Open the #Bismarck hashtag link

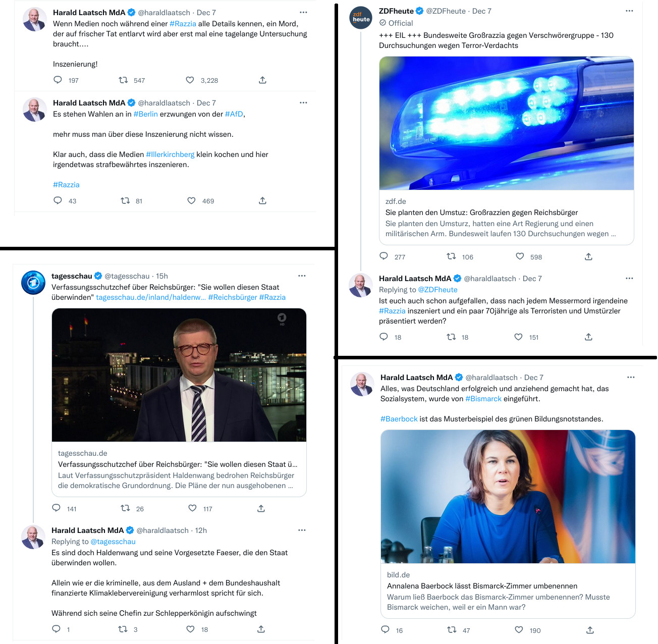click(x=483, y=399)
